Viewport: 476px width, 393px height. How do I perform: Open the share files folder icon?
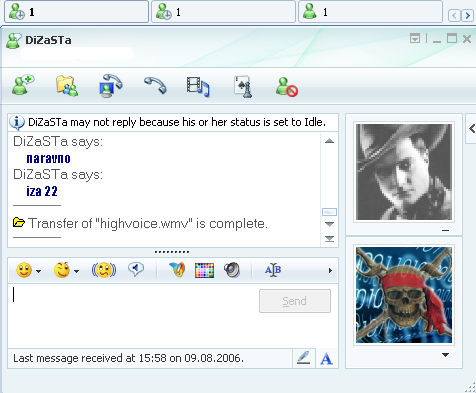(x=67, y=86)
